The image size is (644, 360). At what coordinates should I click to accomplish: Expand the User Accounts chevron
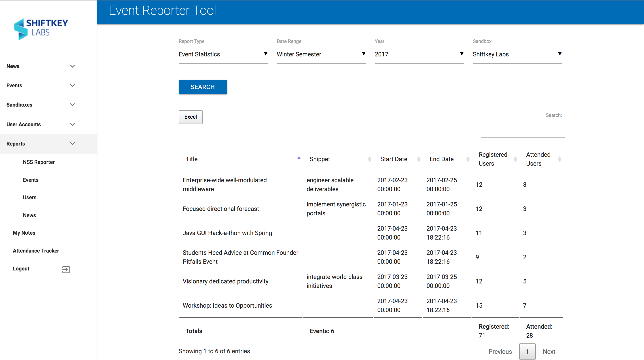(72, 124)
